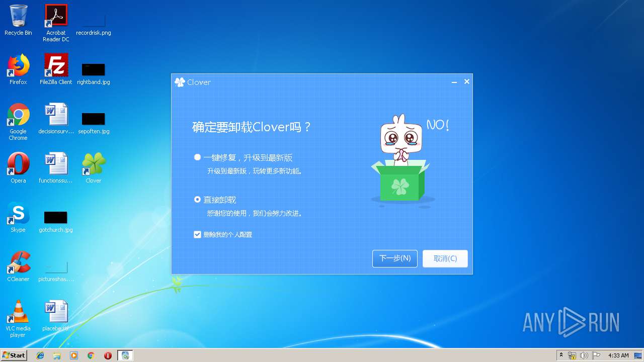Open the Start menu
This screenshot has height=362, width=644.
pos(14,355)
